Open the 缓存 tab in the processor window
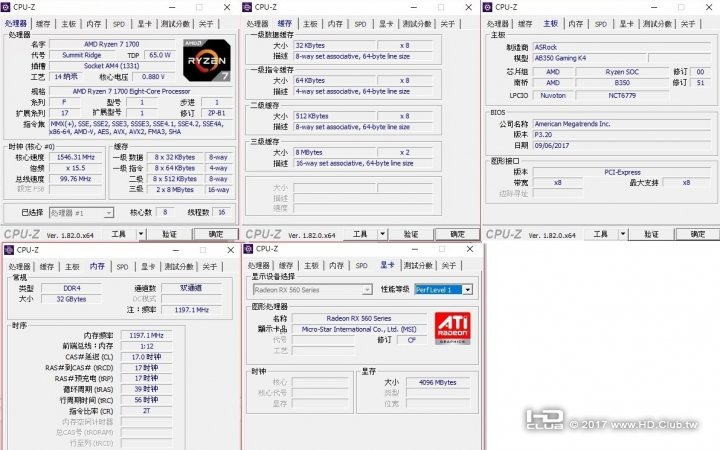Viewport: 720px width, 450px height. point(43,24)
